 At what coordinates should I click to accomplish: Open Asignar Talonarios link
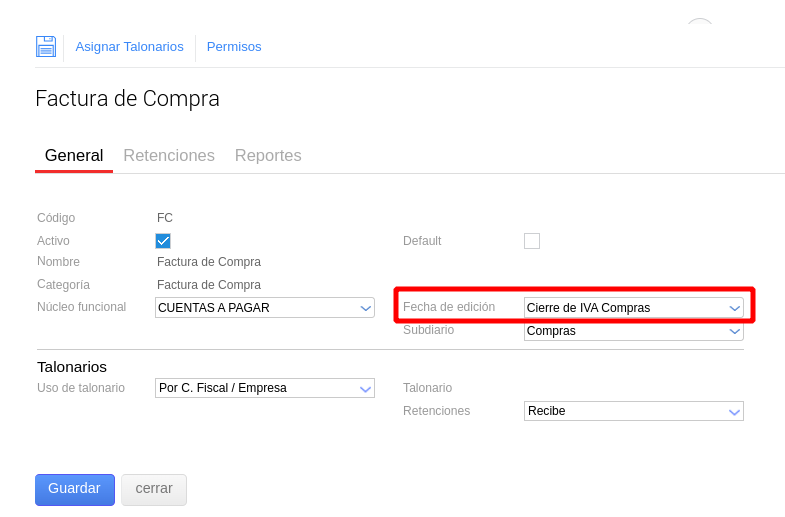pyautogui.click(x=129, y=47)
